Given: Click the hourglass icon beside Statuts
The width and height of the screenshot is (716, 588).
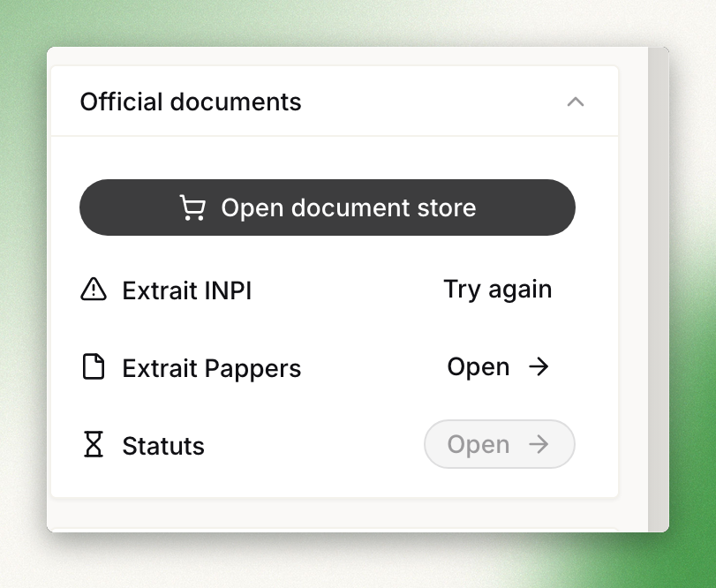Looking at the screenshot, I should point(94,444).
